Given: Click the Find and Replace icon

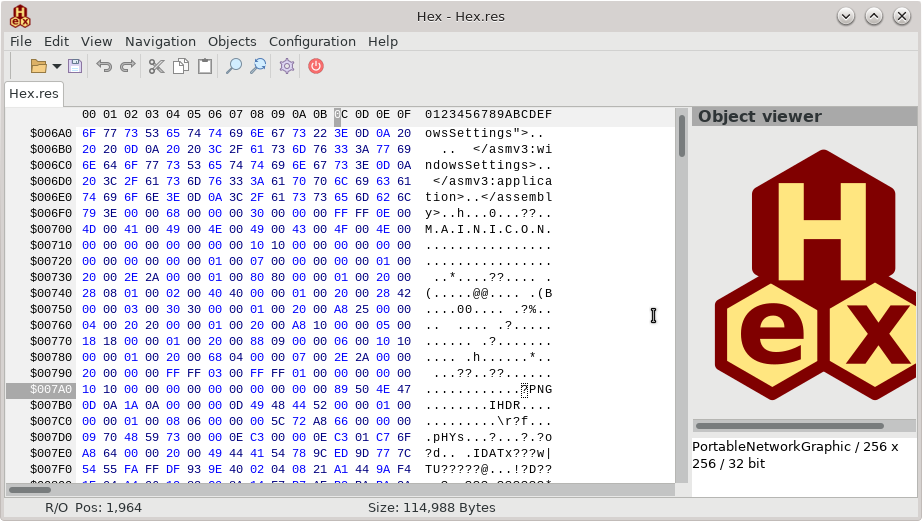Looking at the screenshot, I should tap(258, 66).
